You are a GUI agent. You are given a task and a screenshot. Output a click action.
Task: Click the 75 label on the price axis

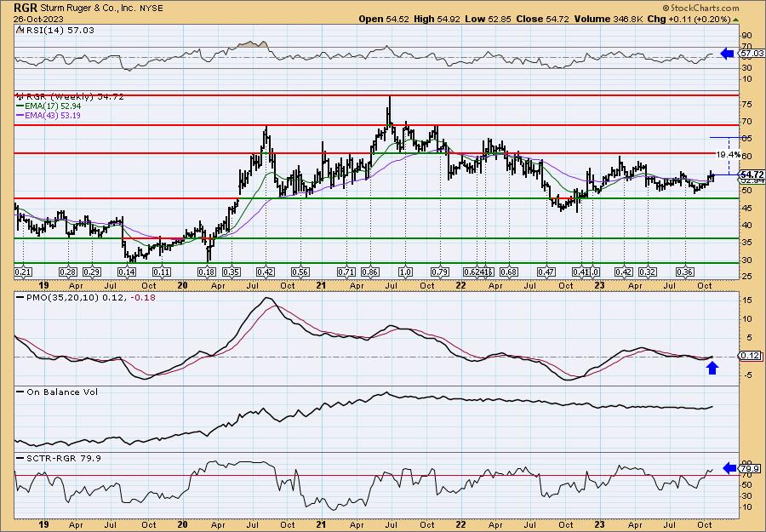(746, 104)
